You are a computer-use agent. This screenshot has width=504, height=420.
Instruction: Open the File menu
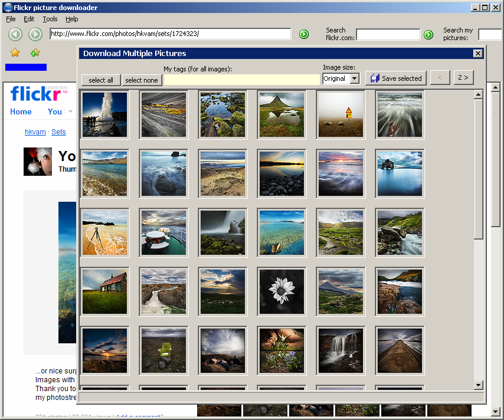[x=11, y=19]
